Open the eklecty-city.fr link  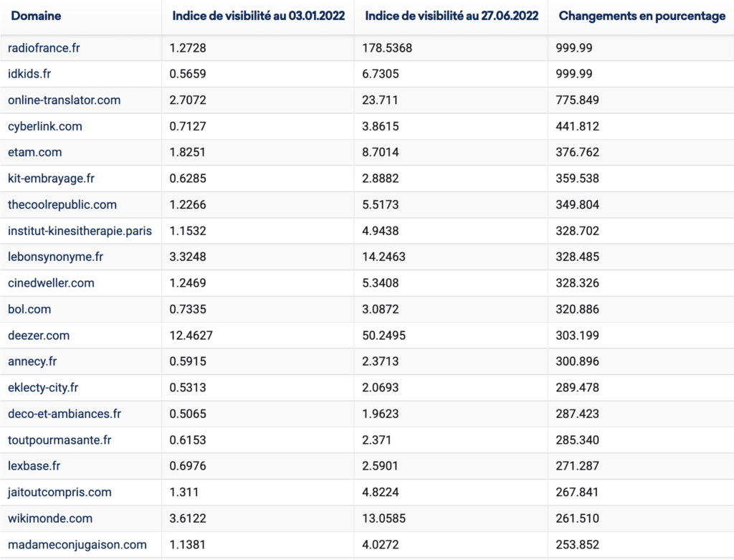43,388
